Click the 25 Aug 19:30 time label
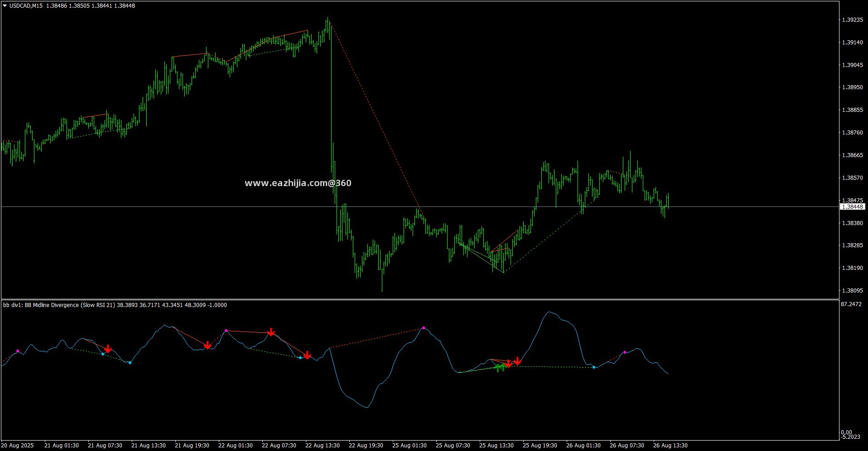Image resolution: width=868 pixels, height=451 pixels. click(x=540, y=446)
